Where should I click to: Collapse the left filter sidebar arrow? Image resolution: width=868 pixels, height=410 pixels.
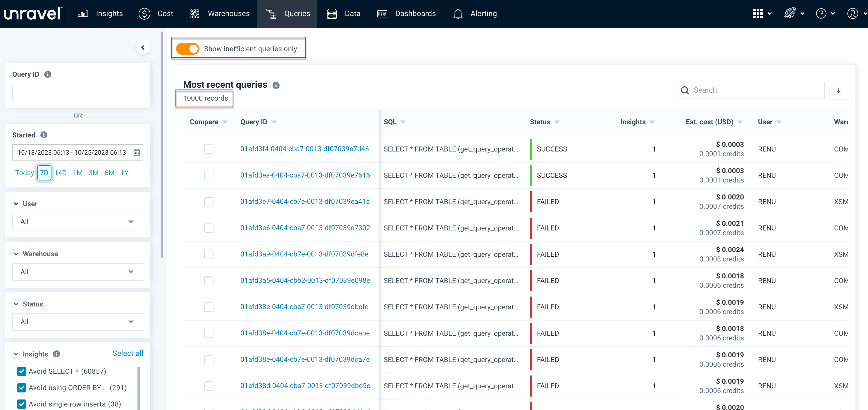[x=143, y=47]
